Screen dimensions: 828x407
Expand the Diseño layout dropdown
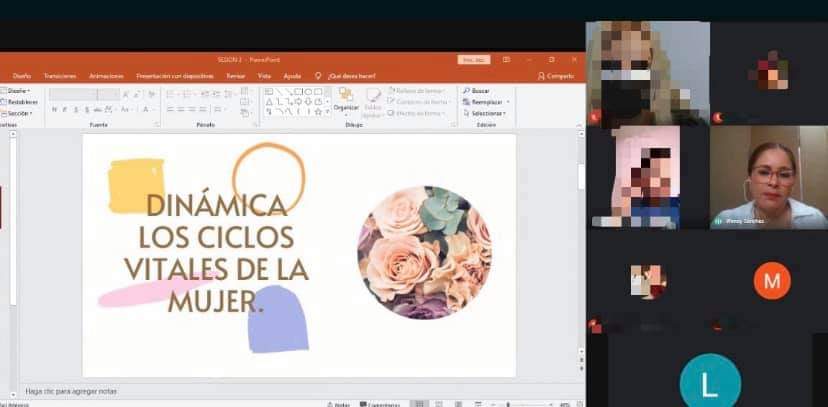19,90
